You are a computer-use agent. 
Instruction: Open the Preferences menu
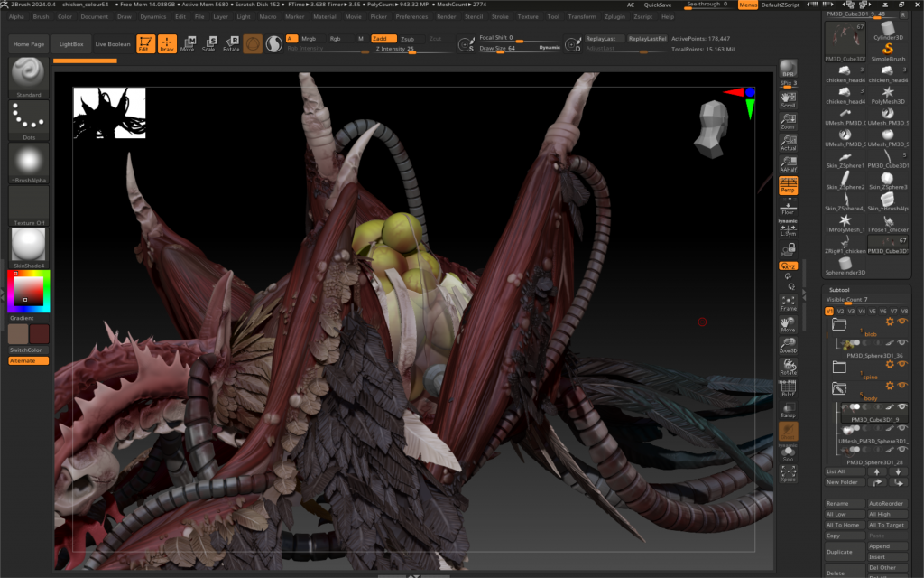411,16
